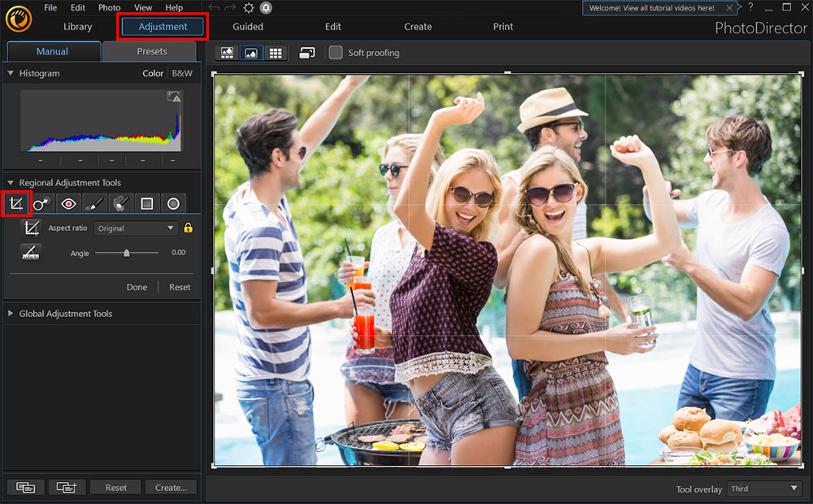This screenshot has height=504, width=813.
Task: Select the Spot Removal tool
Action: [41, 203]
